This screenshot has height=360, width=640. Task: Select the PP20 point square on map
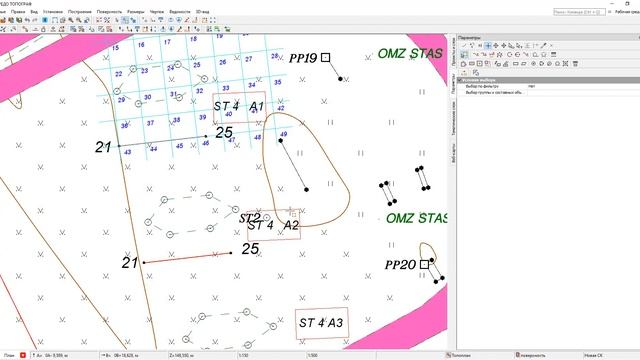424,264
